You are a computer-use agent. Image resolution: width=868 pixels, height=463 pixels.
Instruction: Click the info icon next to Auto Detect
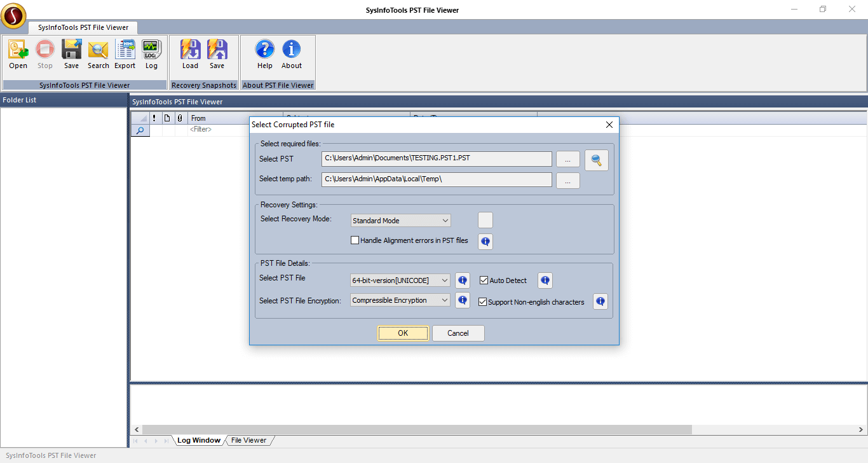[x=545, y=280]
